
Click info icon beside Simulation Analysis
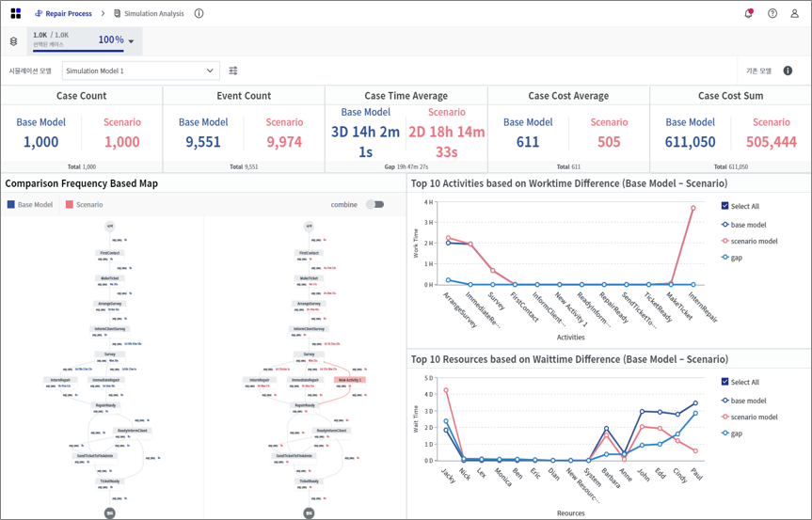[x=199, y=14]
